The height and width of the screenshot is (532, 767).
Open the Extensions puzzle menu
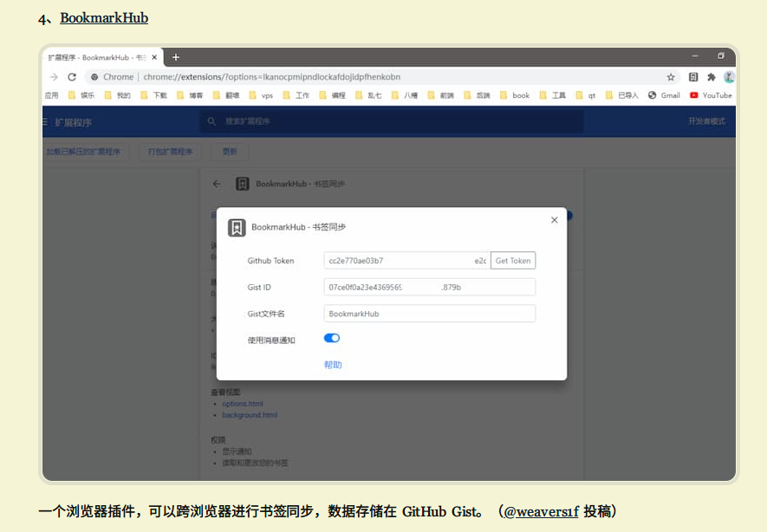point(712,77)
